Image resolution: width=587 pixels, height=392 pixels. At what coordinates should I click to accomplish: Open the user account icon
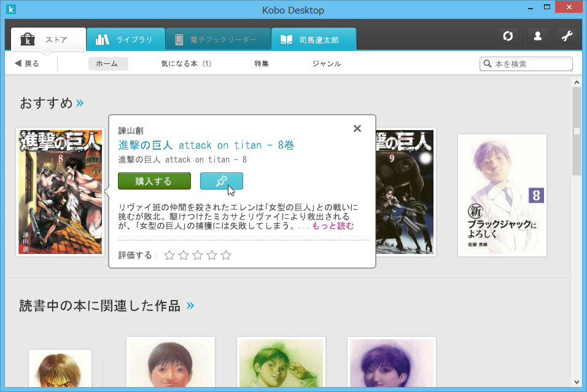click(538, 36)
